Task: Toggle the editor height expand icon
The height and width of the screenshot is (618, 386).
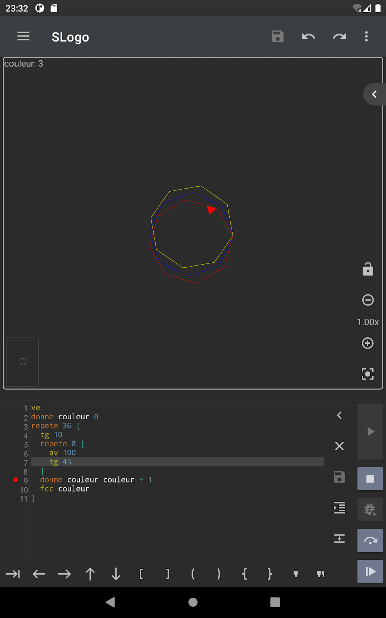Action: click(339, 538)
